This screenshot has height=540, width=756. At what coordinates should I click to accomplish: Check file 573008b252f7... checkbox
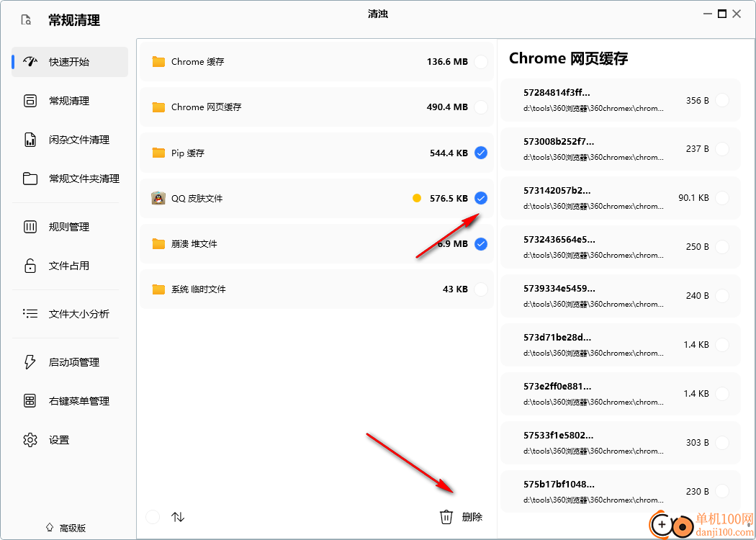(x=721, y=149)
